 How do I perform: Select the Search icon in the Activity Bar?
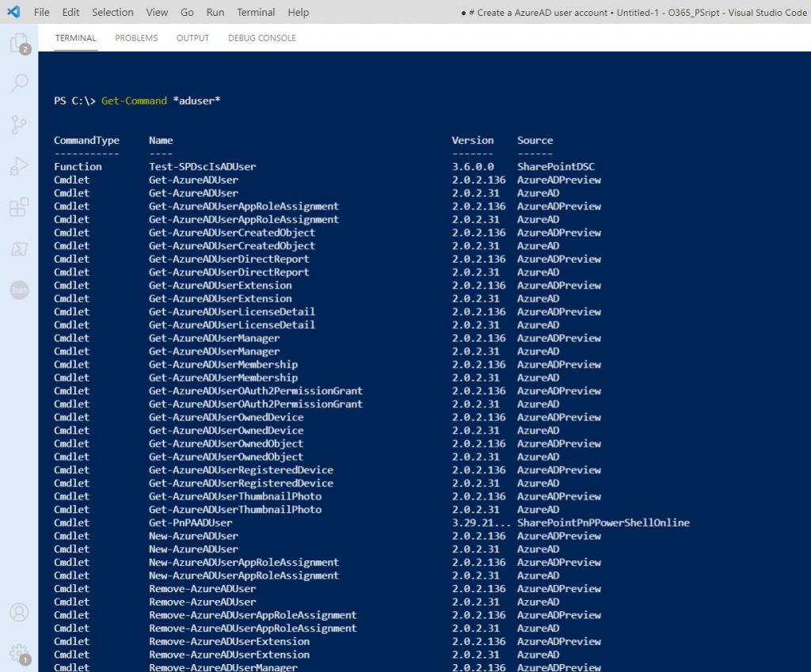pyautogui.click(x=19, y=83)
